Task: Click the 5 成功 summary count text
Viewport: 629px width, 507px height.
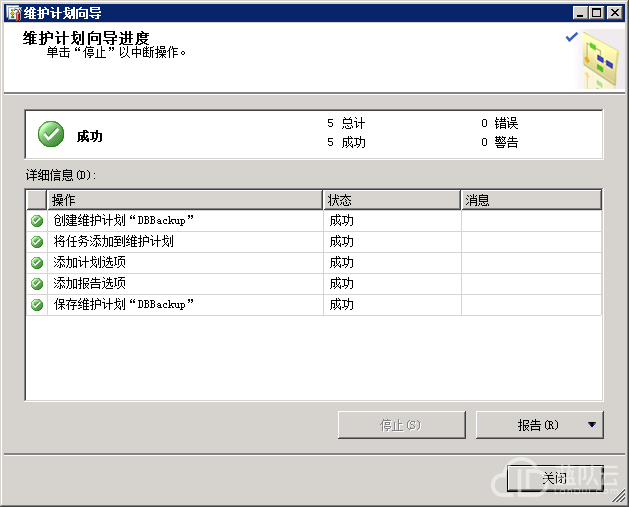Action: click(346, 142)
